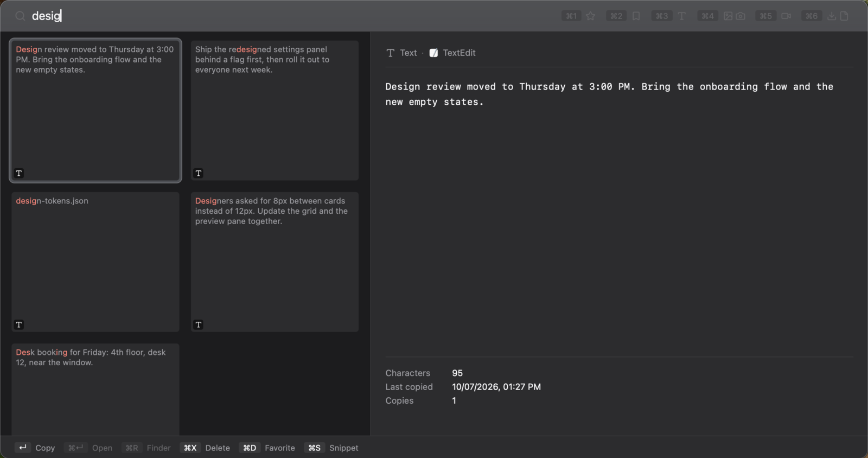868x458 pixels.
Task: Click the Last copied date 10/07/2026, 01:27 PM
Action: [x=496, y=387]
